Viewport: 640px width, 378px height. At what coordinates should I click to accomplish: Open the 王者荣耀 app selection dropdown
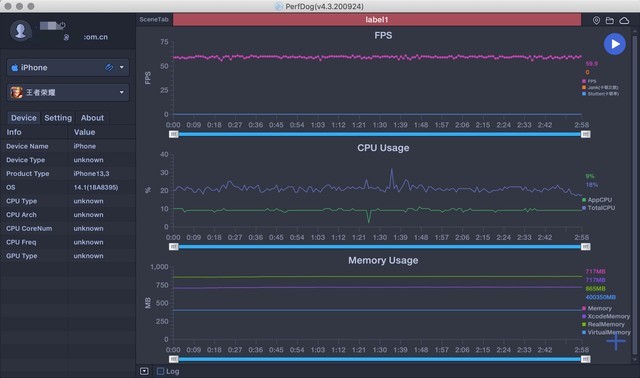click(x=68, y=92)
